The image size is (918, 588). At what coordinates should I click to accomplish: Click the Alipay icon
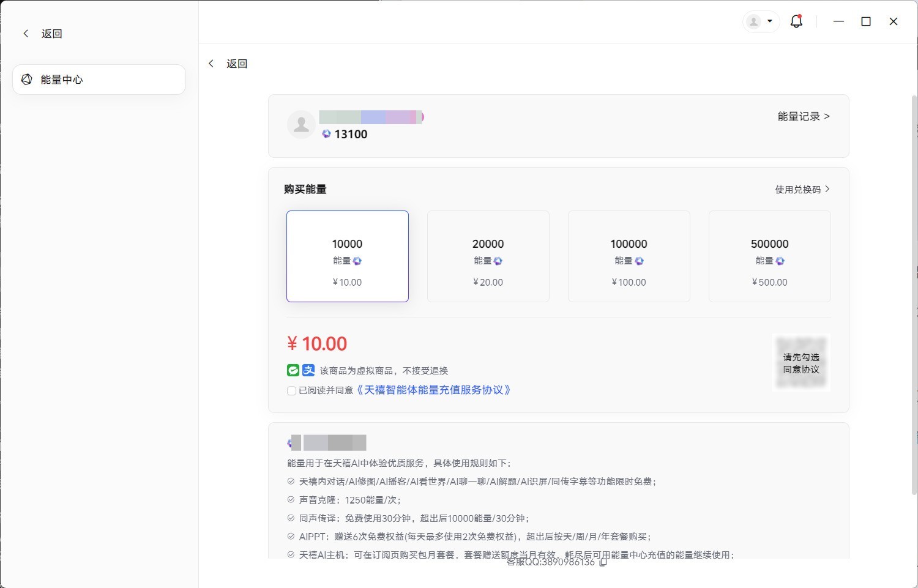308,370
